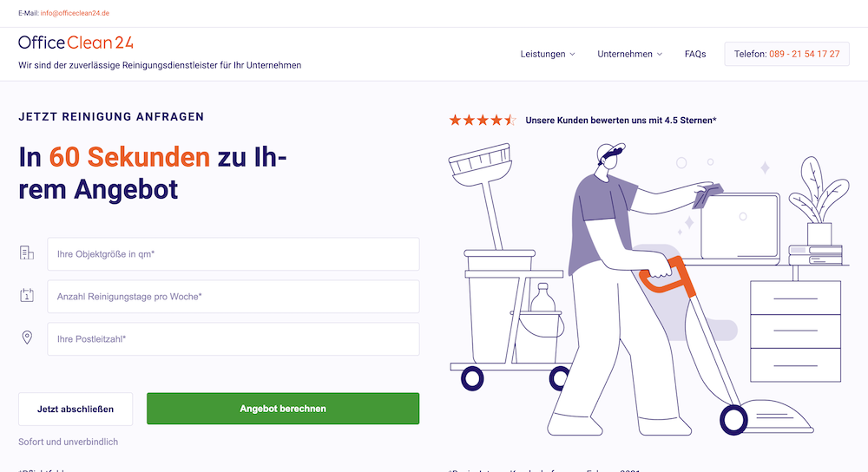This screenshot has height=472, width=868.
Task: Click the building icon beside Objektgröße field
Action: coord(27,252)
